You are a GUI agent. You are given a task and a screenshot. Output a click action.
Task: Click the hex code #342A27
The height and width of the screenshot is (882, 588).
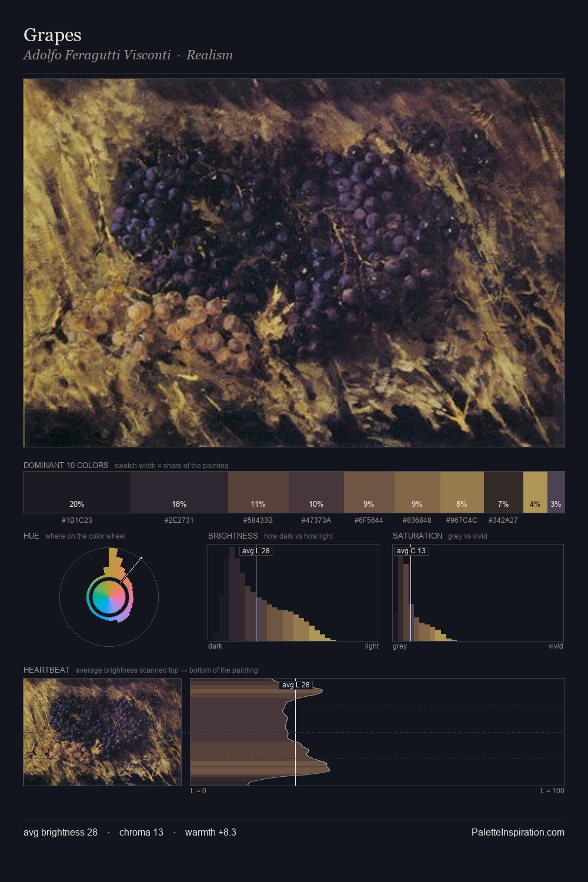click(503, 520)
